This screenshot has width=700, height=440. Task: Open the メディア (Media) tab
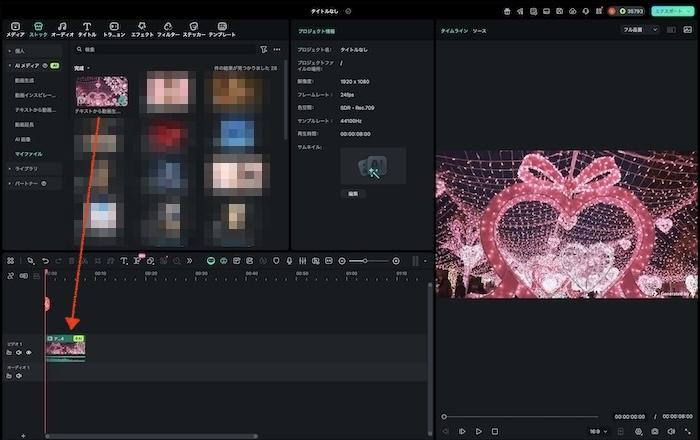coord(14,27)
